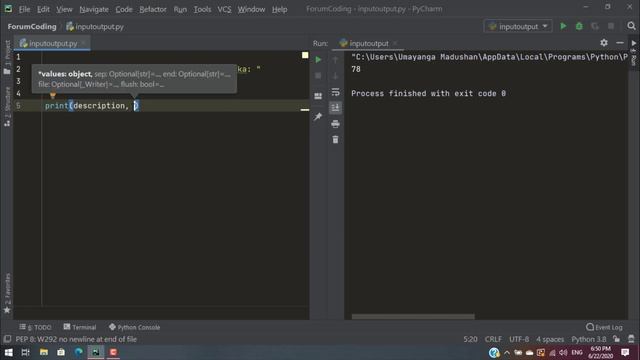Viewport: 640px width, 360px height.
Task: Open the Refactor menu
Action: [153, 9]
